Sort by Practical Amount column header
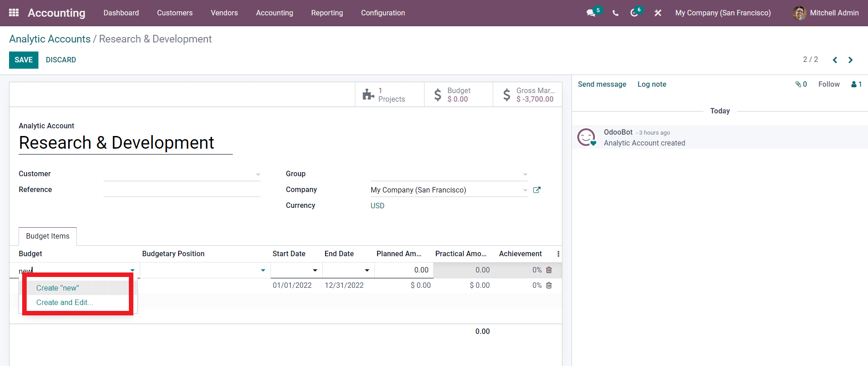 461,254
